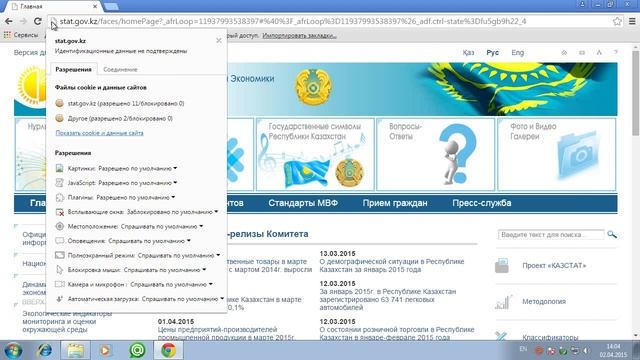Open File Explorer from taskbar
The width and height of the screenshot is (640, 360).
click(x=75, y=350)
